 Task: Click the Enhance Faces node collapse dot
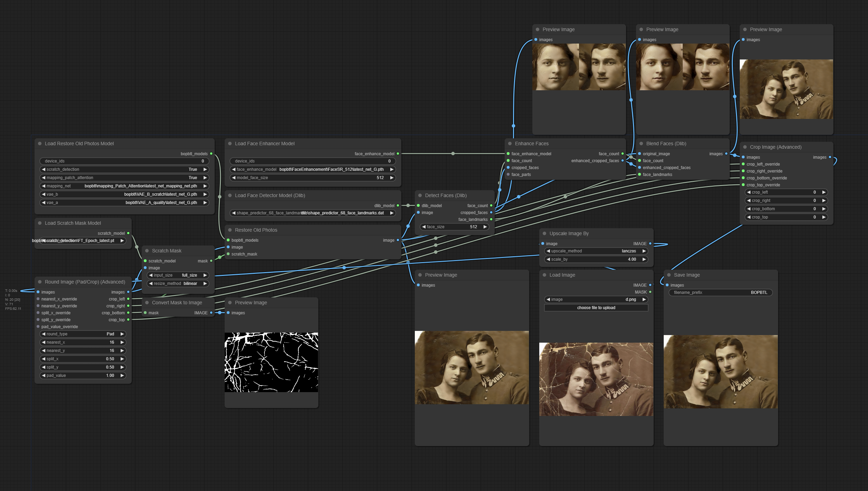tap(510, 143)
